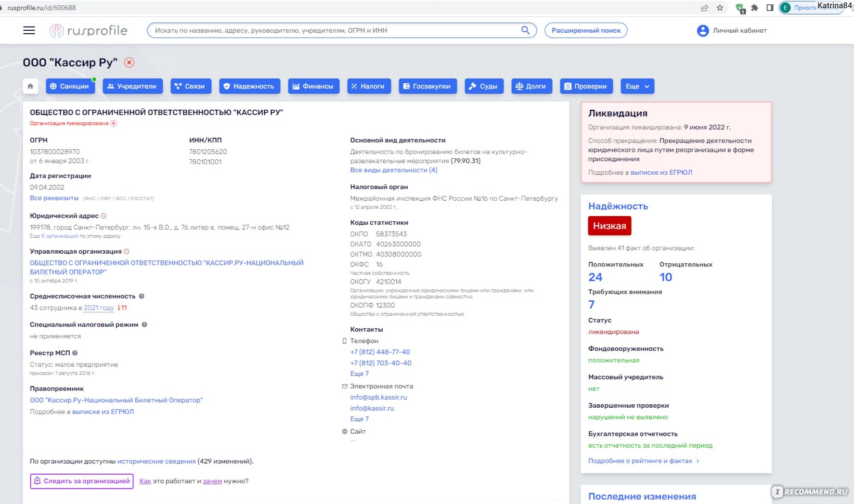Click the 2021 году headcount link
Image resolution: width=854 pixels, height=504 pixels.
tap(99, 308)
